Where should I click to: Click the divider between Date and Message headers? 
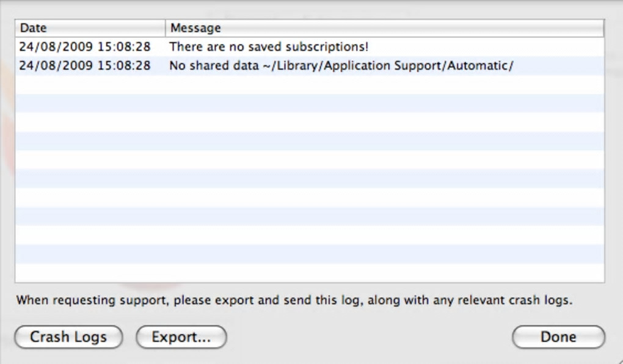(165, 28)
